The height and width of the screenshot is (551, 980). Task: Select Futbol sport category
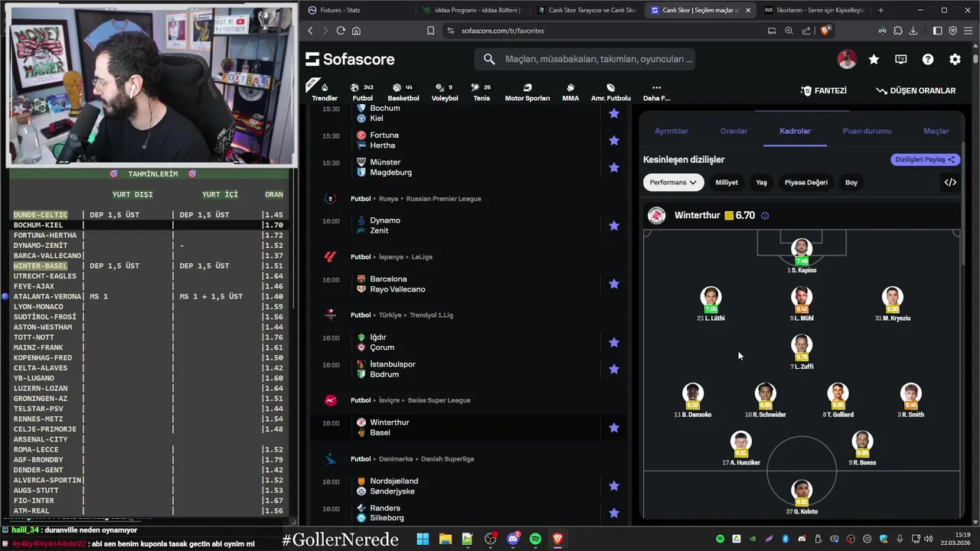pos(362,93)
